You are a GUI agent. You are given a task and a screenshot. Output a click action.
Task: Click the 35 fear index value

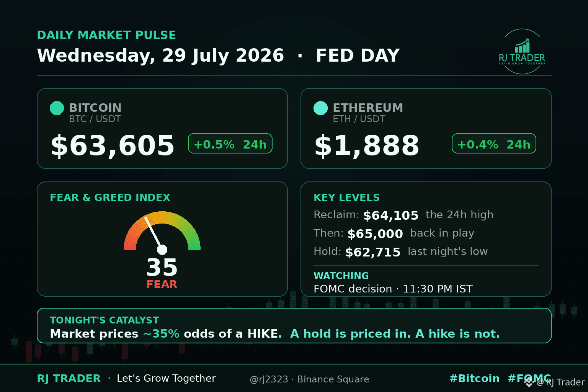point(162,267)
